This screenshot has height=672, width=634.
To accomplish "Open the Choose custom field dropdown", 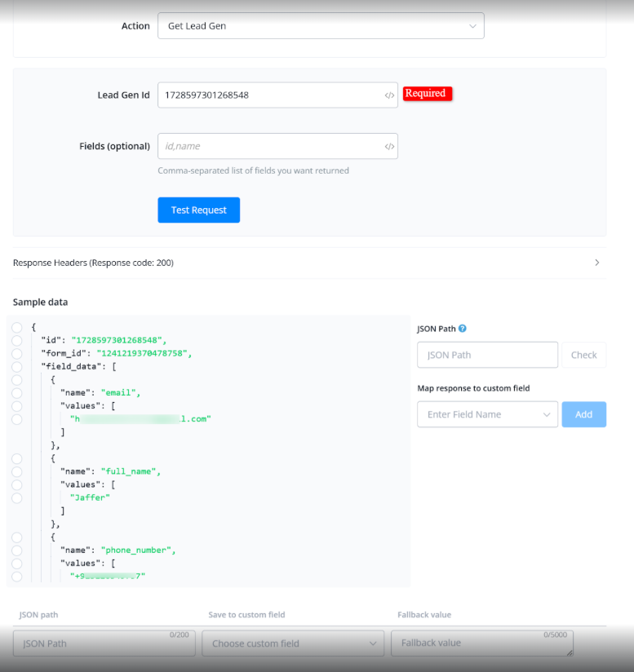I will 293,643.
